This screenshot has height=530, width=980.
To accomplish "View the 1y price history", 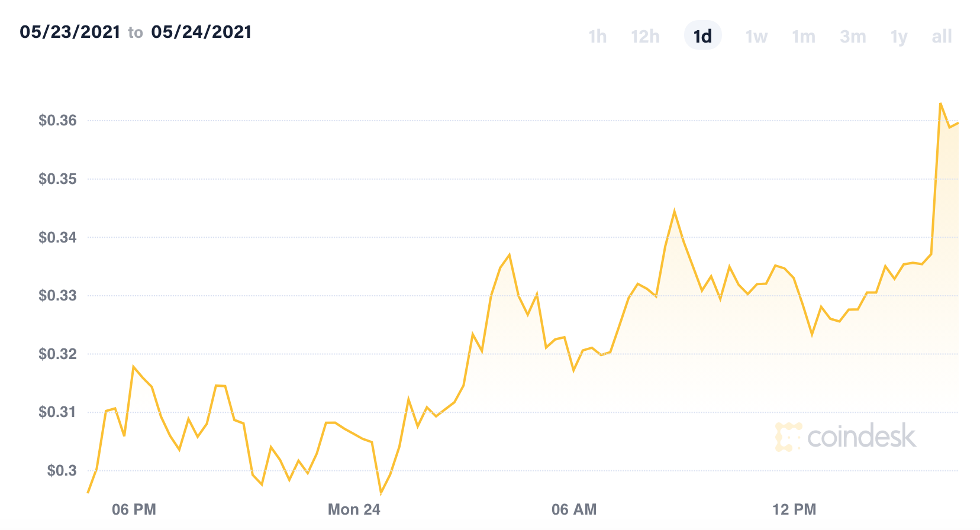I will 898,36.
